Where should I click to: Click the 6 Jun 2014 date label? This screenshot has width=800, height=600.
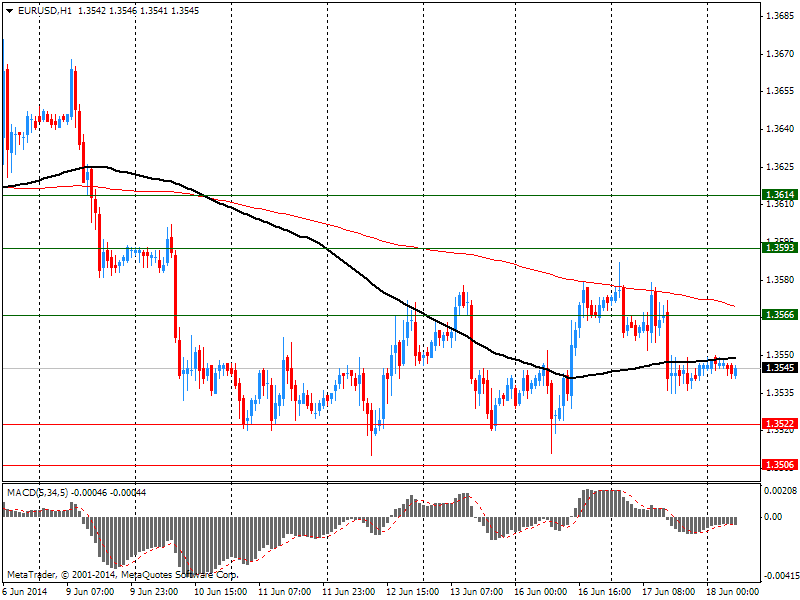point(25,592)
